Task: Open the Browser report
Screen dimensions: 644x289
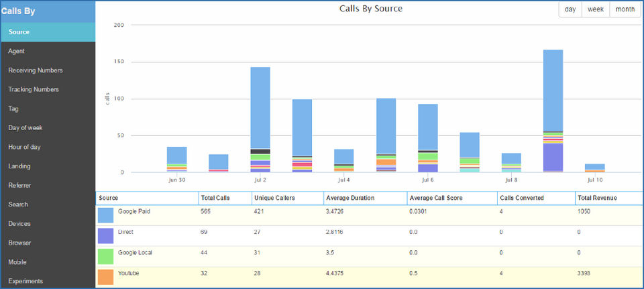Action: (48, 243)
